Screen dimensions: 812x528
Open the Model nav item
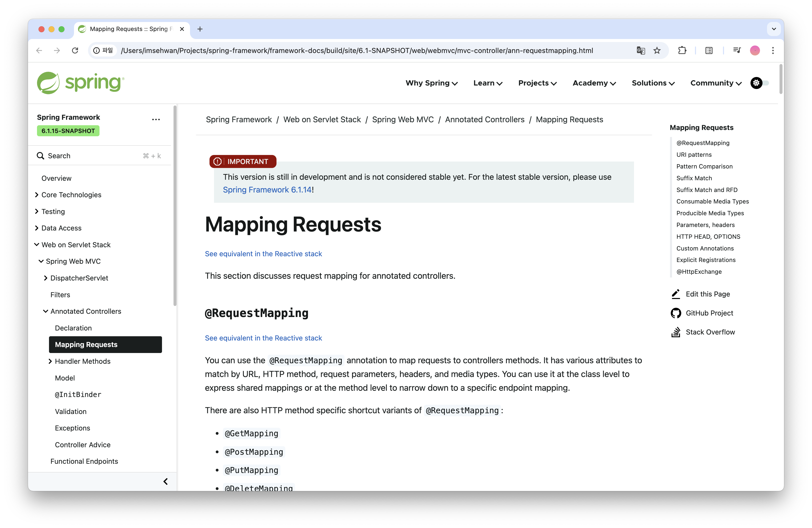pos(65,378)
